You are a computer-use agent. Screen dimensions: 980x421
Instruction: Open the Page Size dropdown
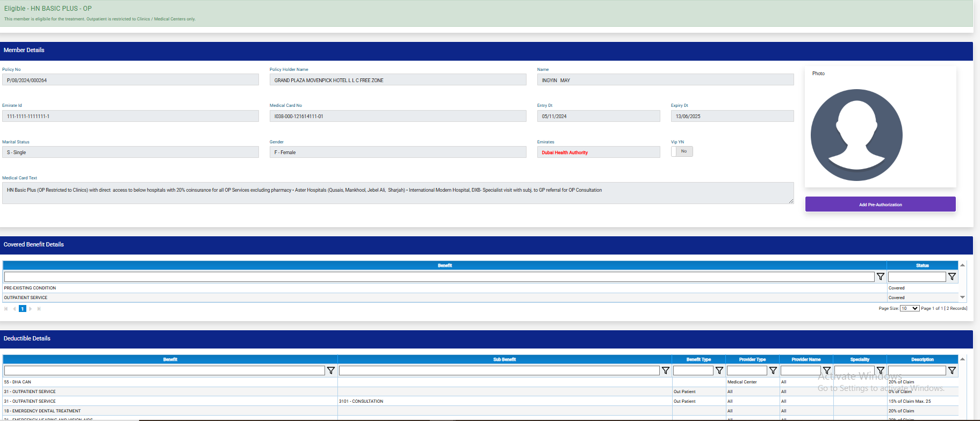[910, 308]
